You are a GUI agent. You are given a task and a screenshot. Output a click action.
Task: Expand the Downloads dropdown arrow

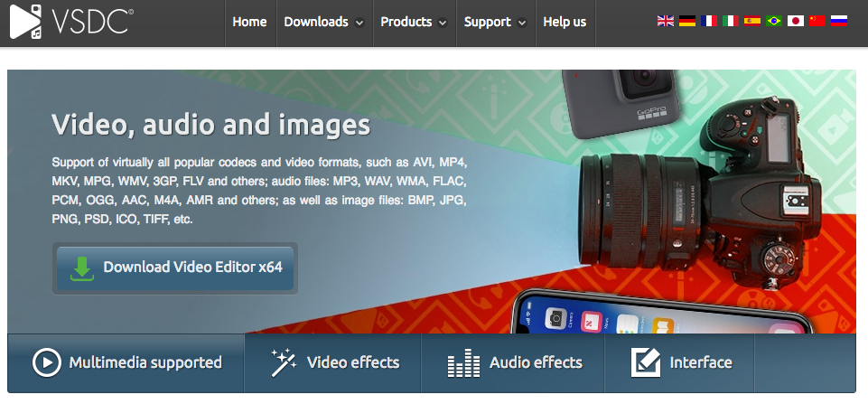(359, 23)
